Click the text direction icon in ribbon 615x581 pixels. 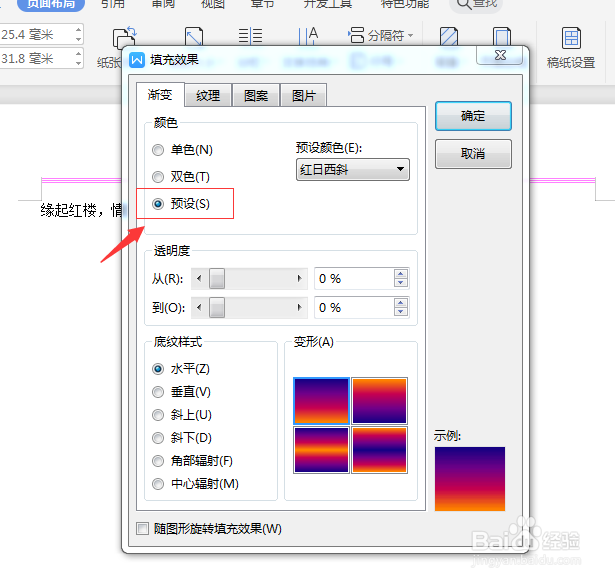tap(308, 36)
